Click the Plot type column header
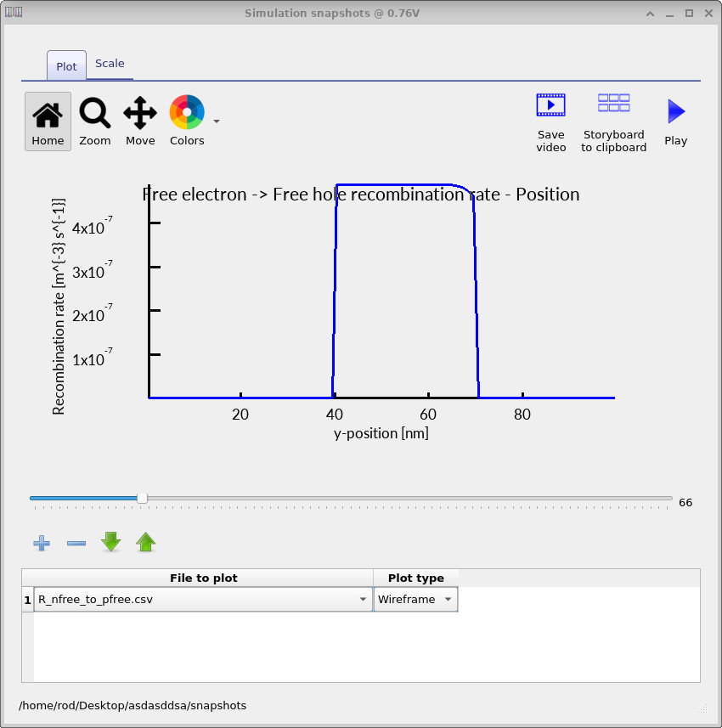 (x=415, y=578)
